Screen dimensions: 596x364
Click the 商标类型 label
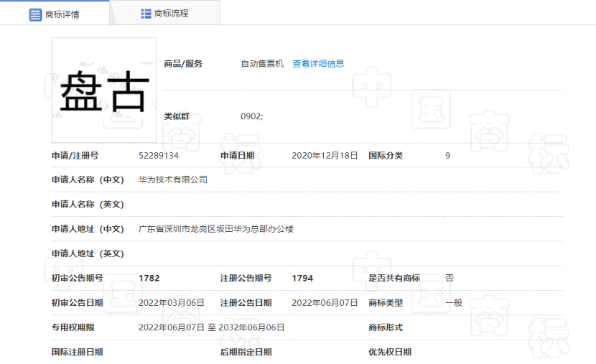[x=386, y=303]
